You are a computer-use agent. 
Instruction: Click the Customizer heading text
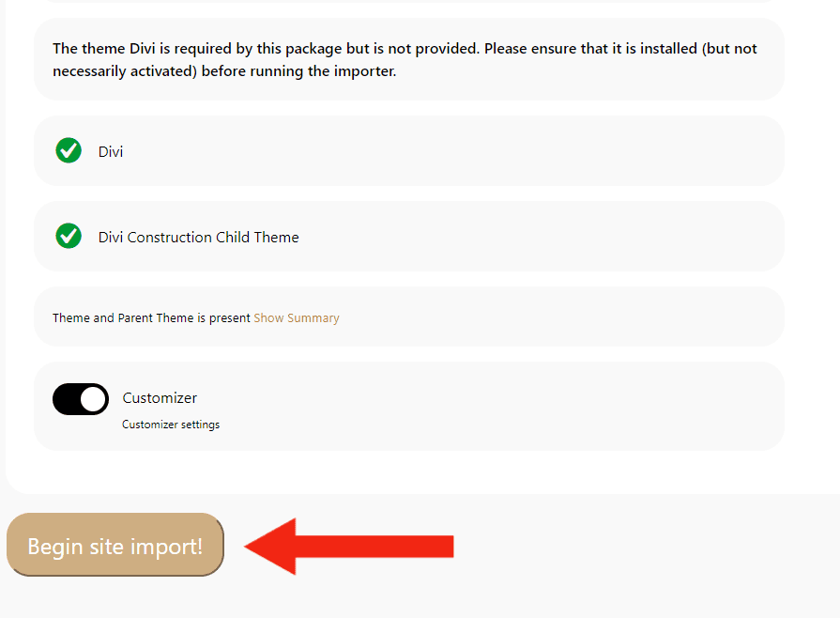click(x=160, y=398)
